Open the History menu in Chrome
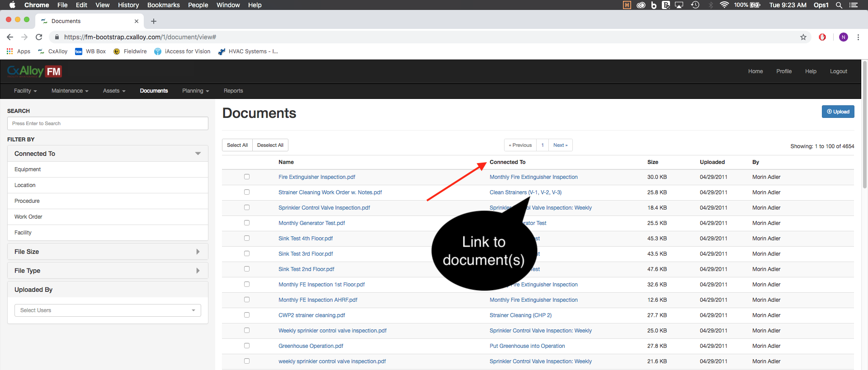Image resolution: width=868 pixels, height=370 pixels. click(128, 5)
